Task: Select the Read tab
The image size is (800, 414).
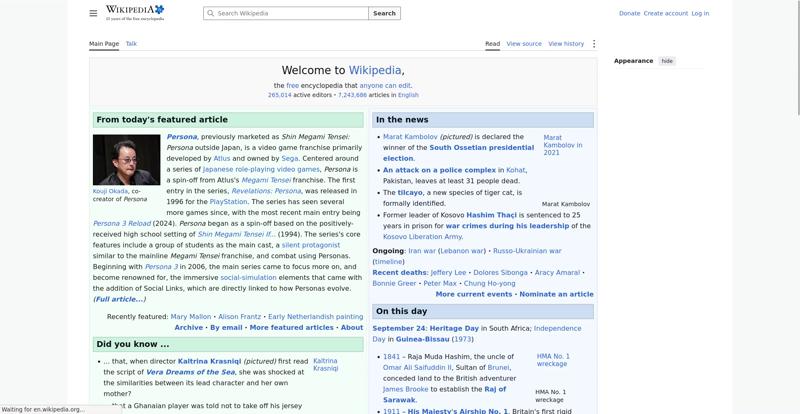Action: tap(492, 44)
